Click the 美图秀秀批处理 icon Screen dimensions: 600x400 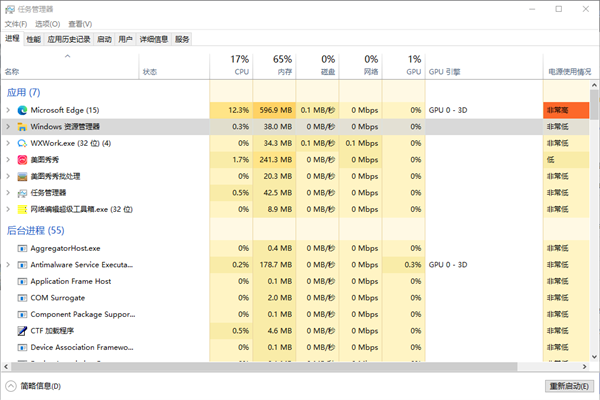[21, 176]
